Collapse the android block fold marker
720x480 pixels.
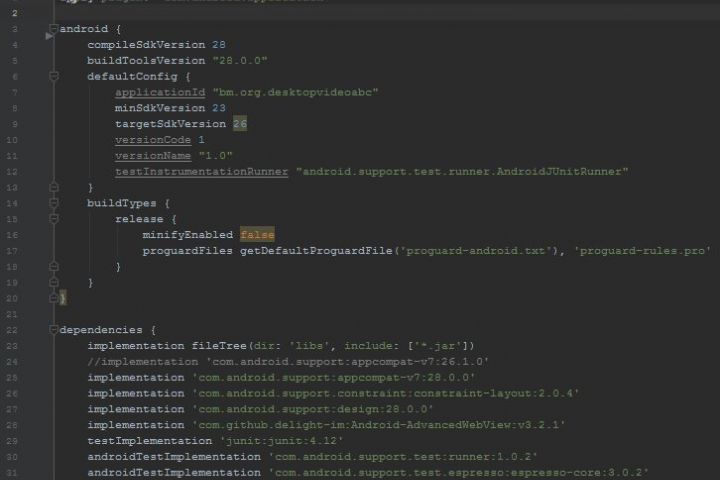tap(54, 28)
